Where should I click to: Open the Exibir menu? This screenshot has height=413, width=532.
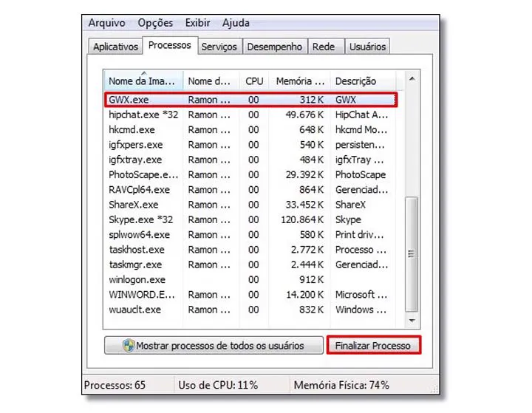click(x=197, y=23)
